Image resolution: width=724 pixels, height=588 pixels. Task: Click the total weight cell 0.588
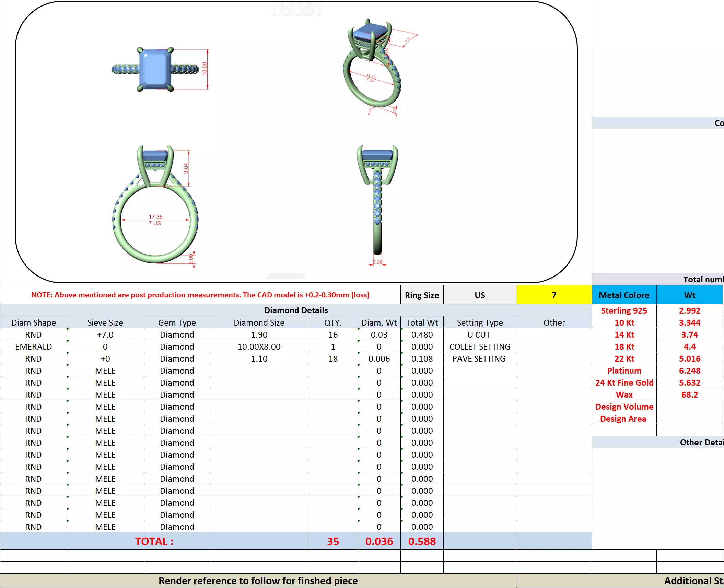[x=422, y=541]
